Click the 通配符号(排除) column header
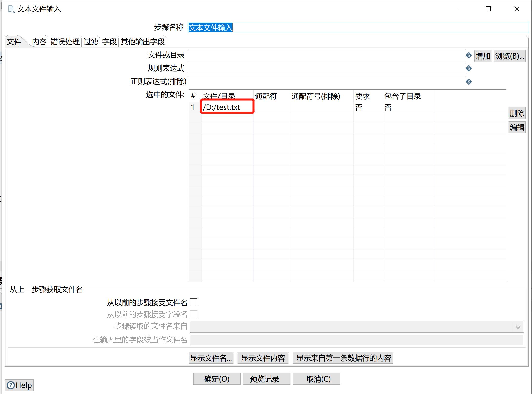 (322, 96)
